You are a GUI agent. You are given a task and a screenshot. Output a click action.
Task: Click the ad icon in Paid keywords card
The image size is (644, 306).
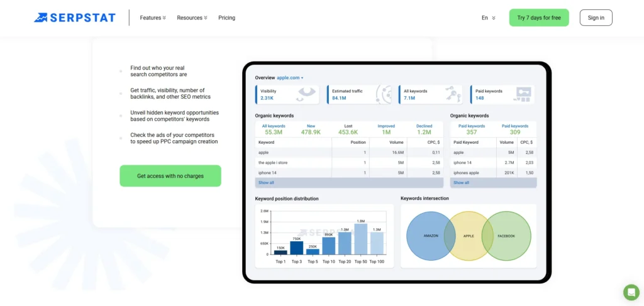[x=523, y=94]
